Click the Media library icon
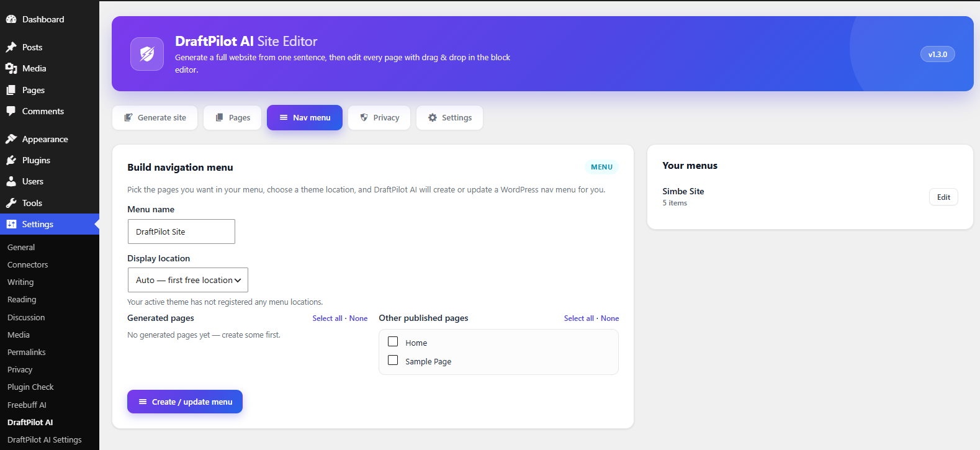Viewport: 980px width, 450px height. click(x=11, y=68)
